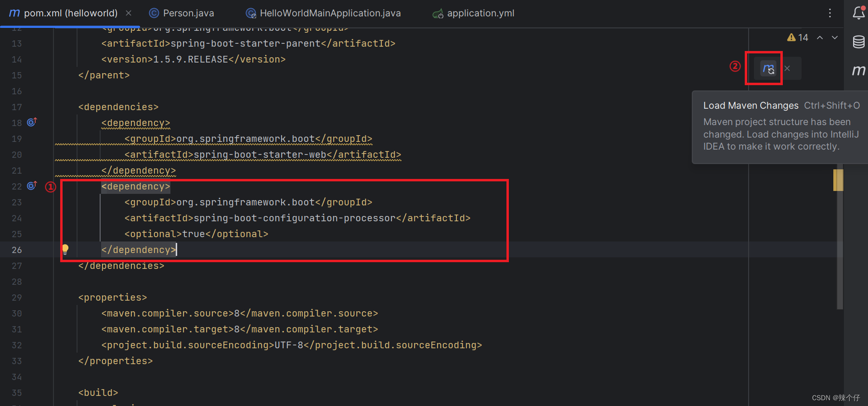Click the opening dependencies tag on line 17
The height and width of the screenshot is (406, 868).
[118, 107]
